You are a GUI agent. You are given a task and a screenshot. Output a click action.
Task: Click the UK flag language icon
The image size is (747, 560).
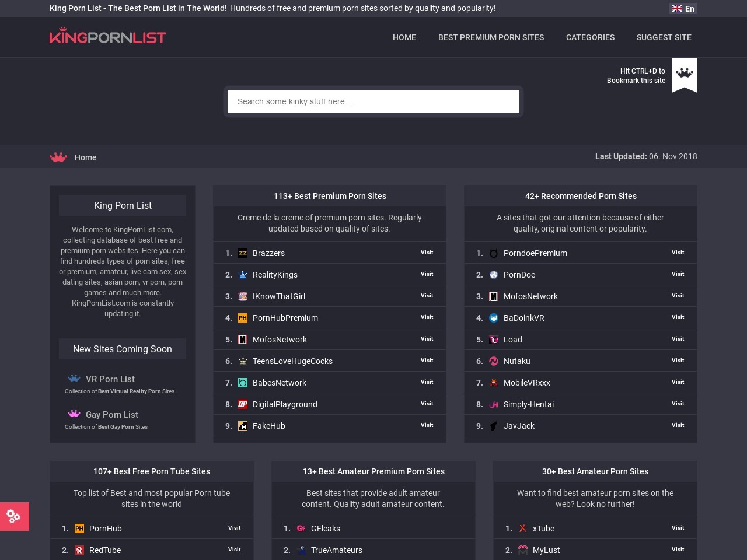pos(677,9)
